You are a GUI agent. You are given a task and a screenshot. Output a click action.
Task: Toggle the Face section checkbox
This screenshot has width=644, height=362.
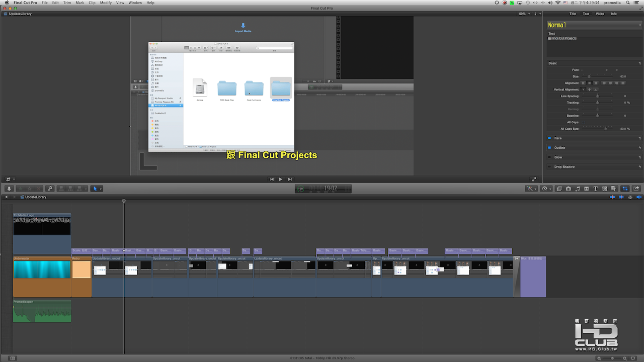(549, 138)
